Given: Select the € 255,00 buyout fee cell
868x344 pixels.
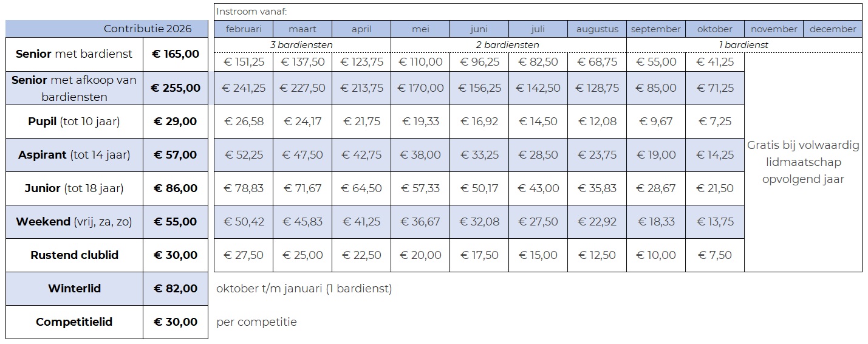Looking at the screenshot, I should pyautogui.click(x=176, y=88).
